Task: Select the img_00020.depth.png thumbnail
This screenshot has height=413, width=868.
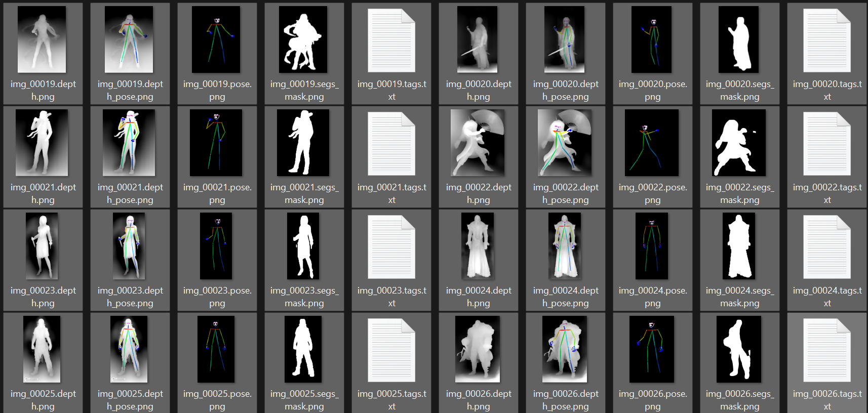Action: click(x=478, y=39)
